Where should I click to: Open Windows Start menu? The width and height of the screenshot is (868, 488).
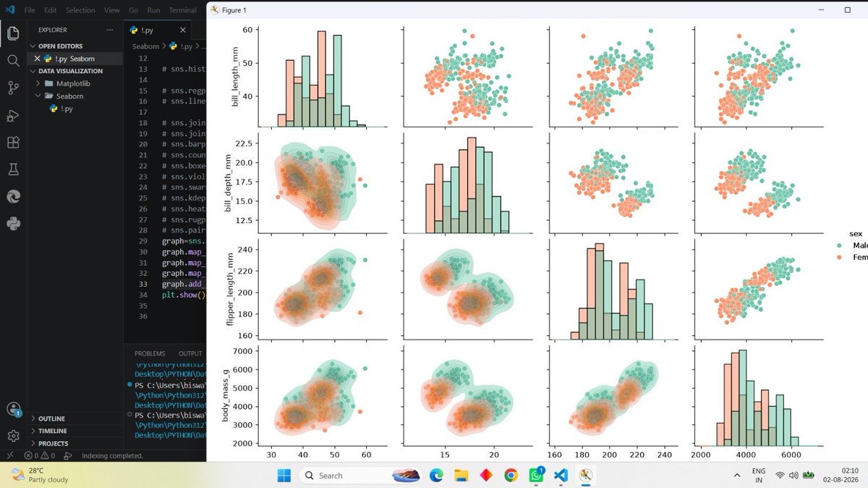[x=284, y=475]
